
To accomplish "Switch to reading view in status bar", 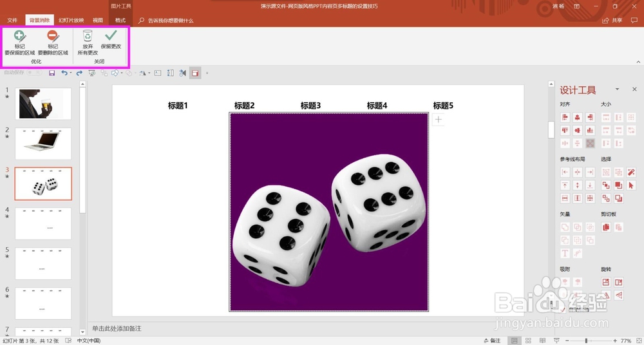I will click(542, 341).
